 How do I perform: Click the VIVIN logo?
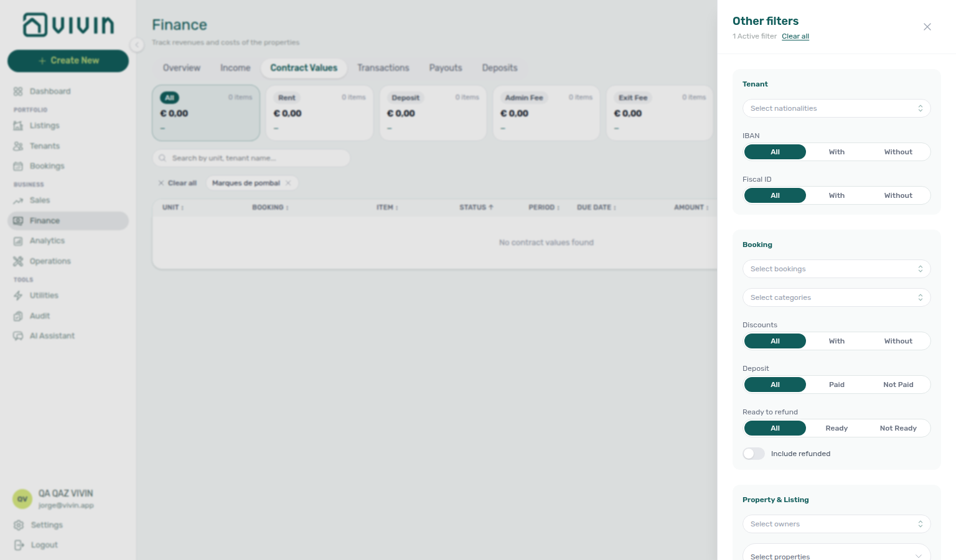(68, 25)
